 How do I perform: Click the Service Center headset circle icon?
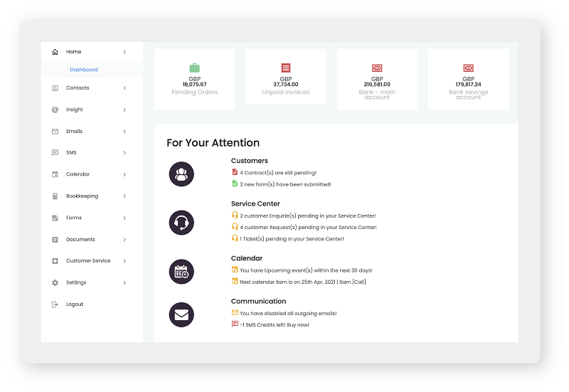coord(181,222)
